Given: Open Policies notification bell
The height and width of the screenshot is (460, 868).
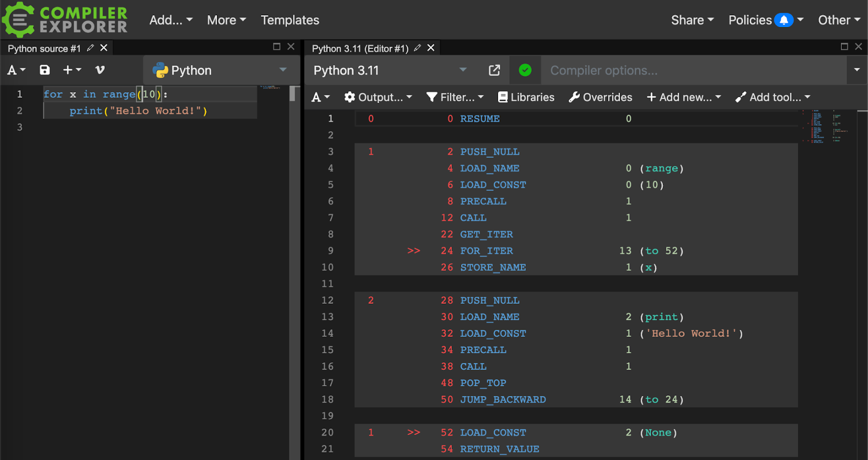Looking at the screenshot, I should 783,20.
